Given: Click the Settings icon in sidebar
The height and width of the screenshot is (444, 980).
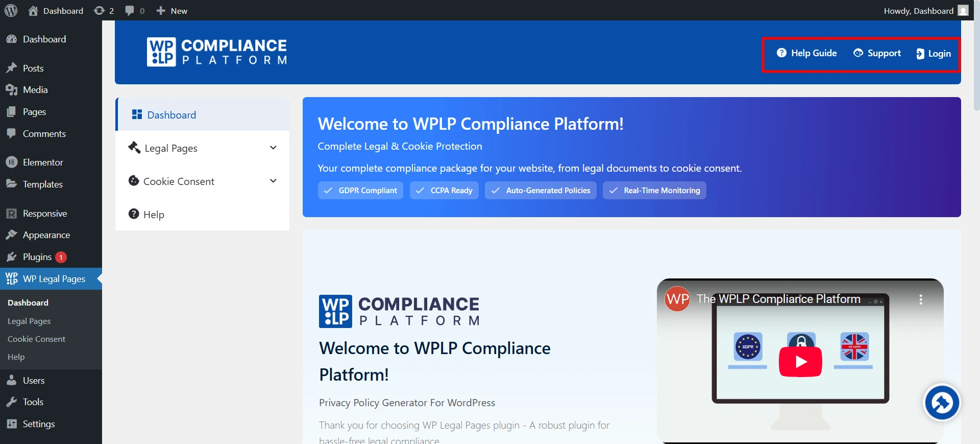Looking at the screenshot, I should click(x=11, y=424).
